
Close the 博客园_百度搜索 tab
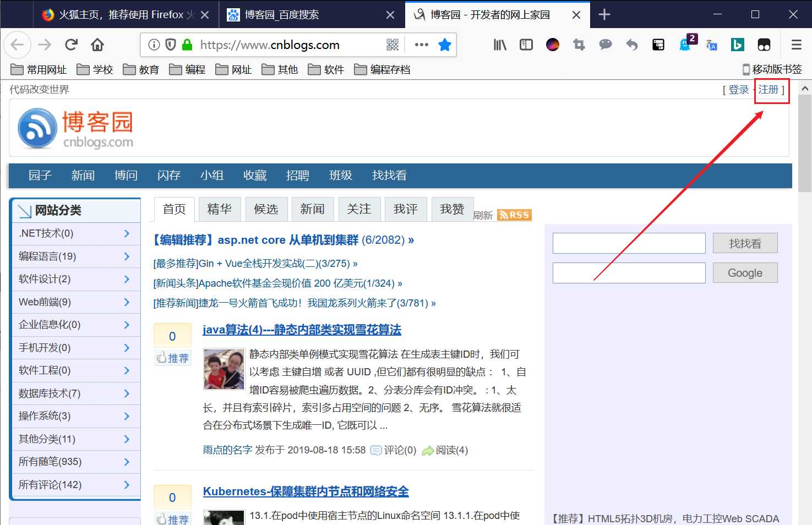click(390, 15)
